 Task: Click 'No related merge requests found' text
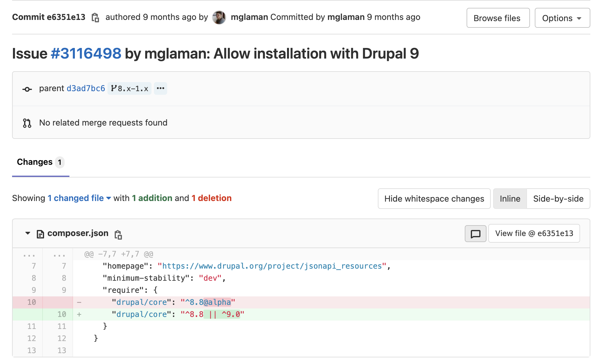coord(103,123)
